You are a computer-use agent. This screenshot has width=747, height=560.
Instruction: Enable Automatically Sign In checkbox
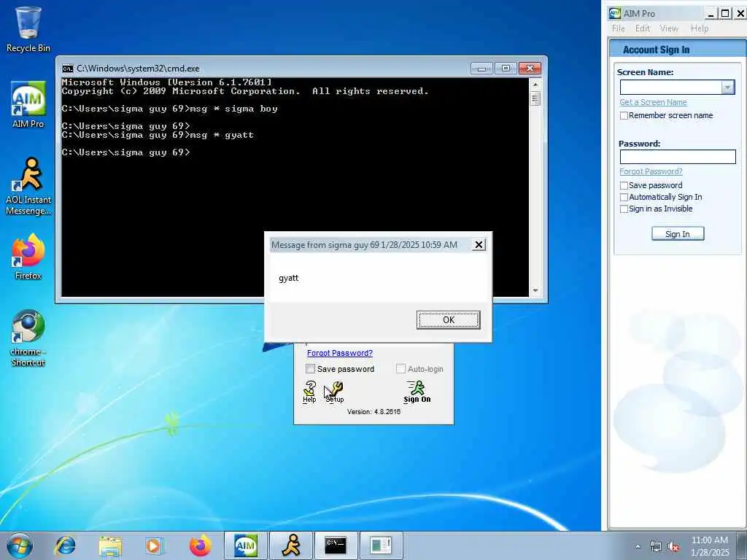(x=624, y=197)
